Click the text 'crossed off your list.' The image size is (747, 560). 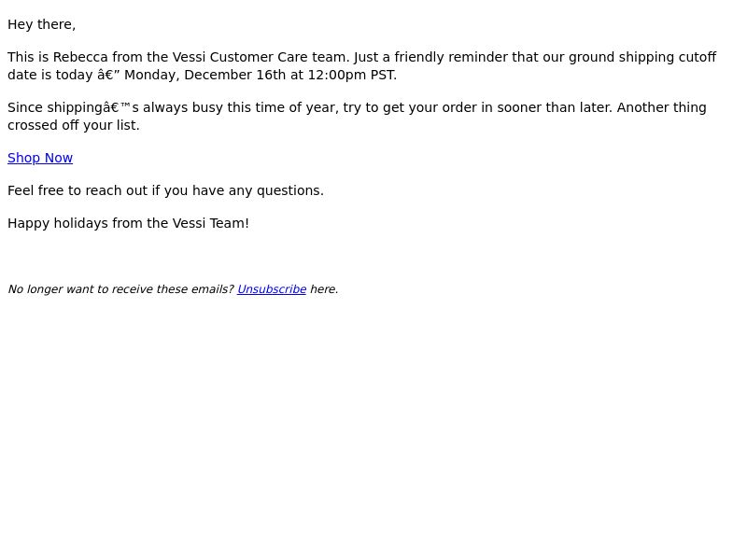(74, 125)
